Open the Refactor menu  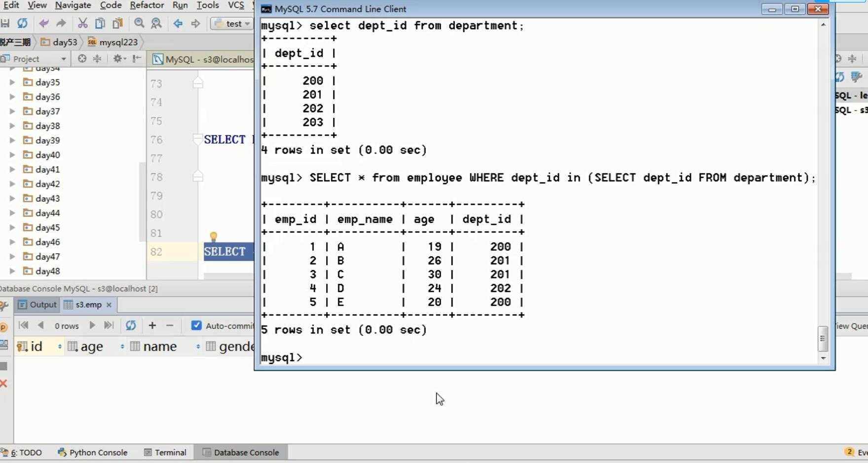click(147, 5)
